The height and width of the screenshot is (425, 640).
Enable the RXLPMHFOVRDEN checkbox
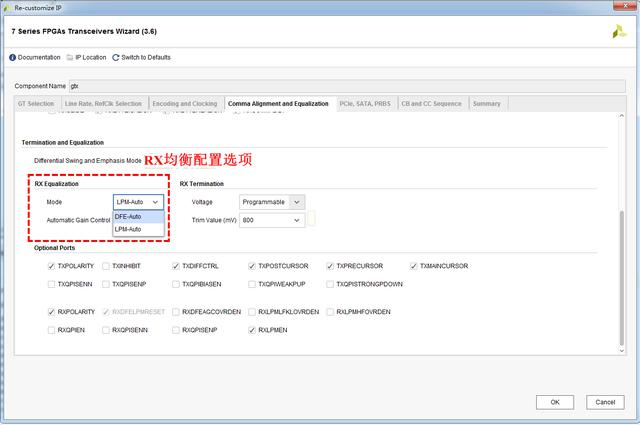click(330, 312)
